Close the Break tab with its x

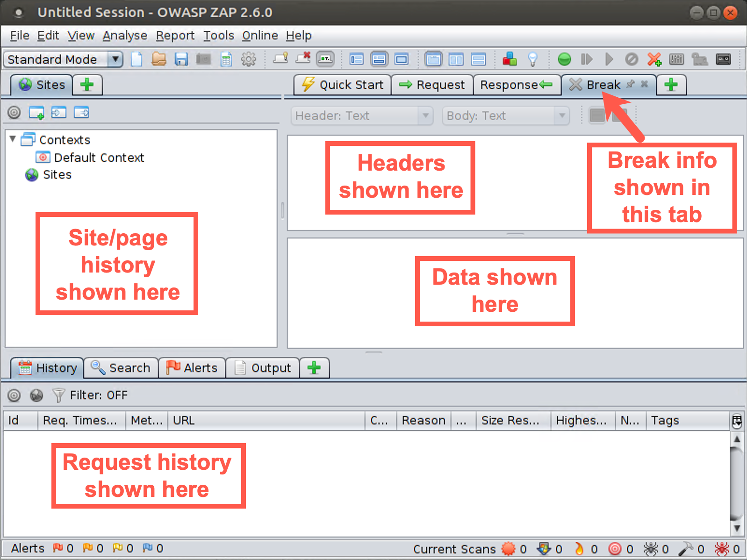(644, 84)
